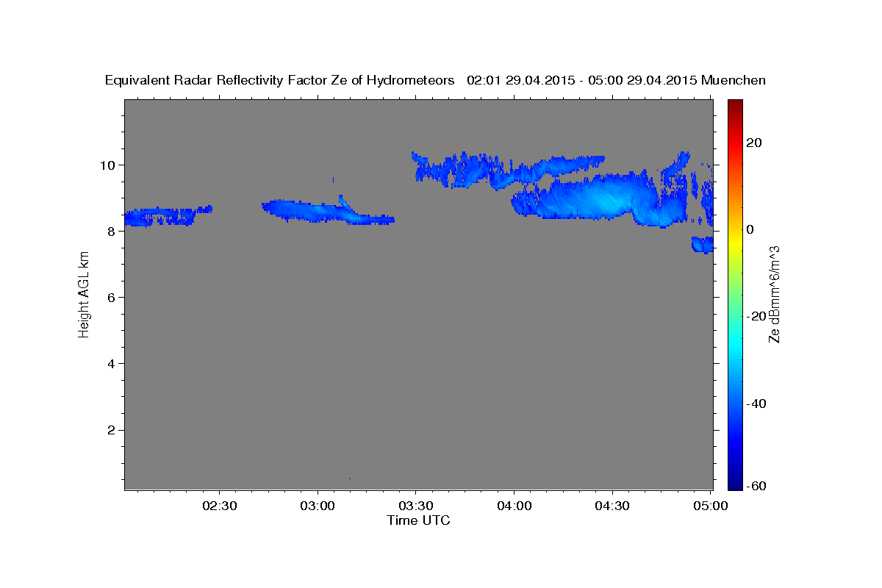The image size is (882, 588).
Task: Click the 04:00 time tick label
Action: [x=514, y=506]
